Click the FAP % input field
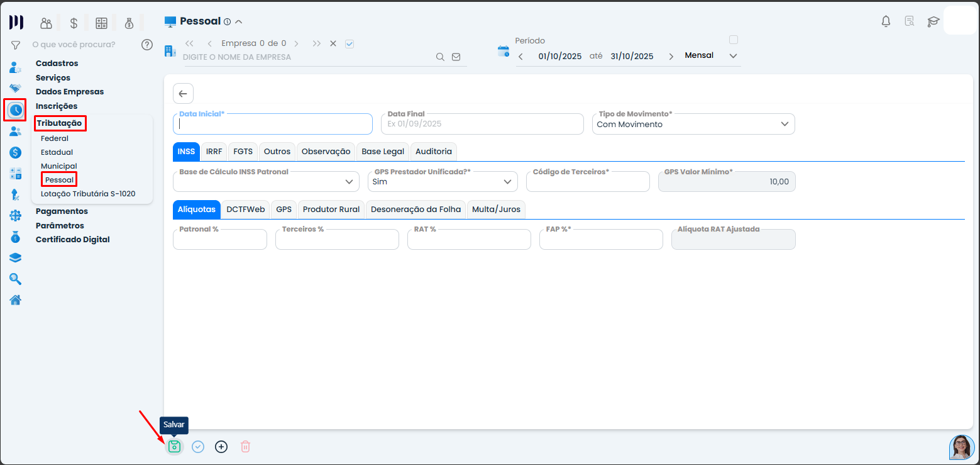Image resolution: width=980 pixels, height=465 pixels. coord(601,239)
